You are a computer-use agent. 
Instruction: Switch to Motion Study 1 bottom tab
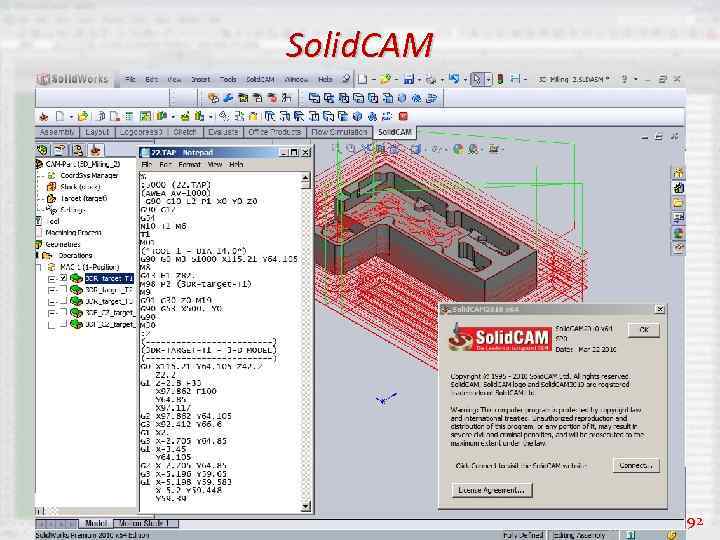pyautogui.click(x=145, y=523)
